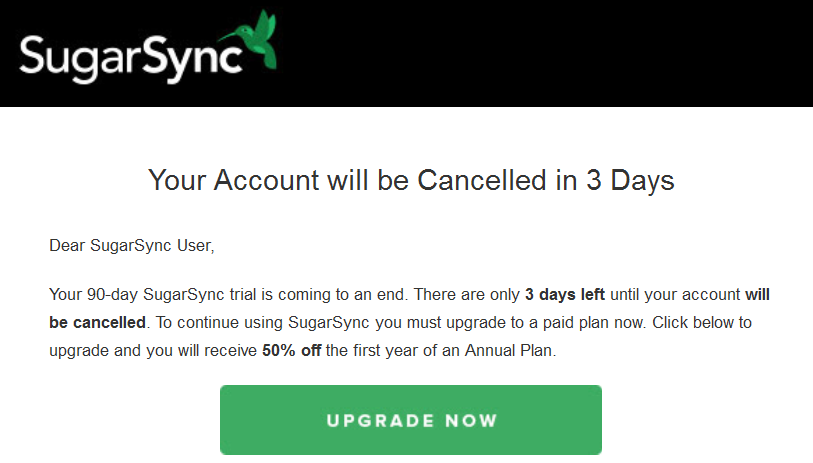Click the 'SugarSync trial' phrase in paragraph

200,294
